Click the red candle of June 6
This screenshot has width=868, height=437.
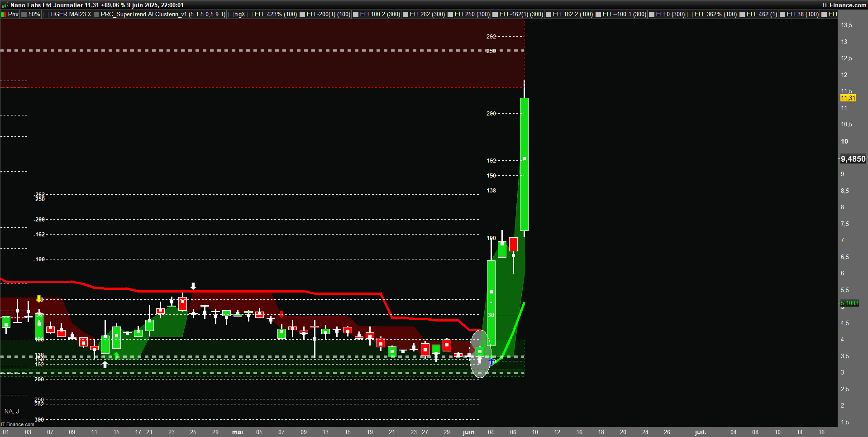click(x=513, y=244)
